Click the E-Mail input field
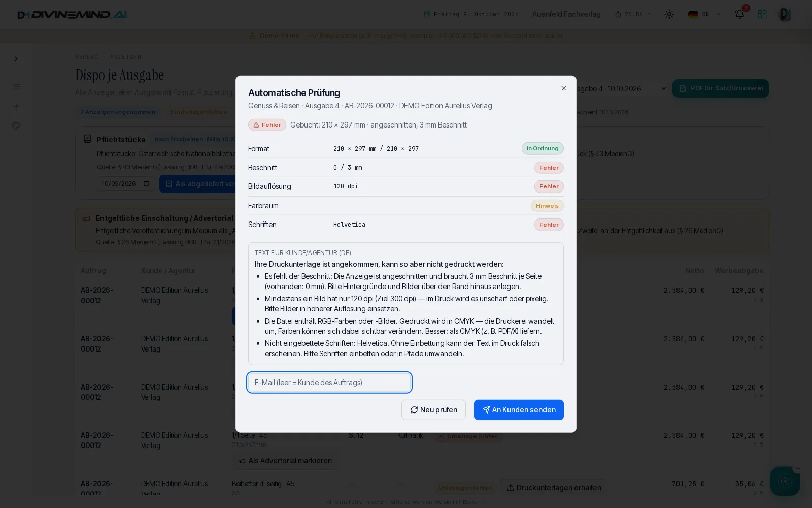 point(329,383)
